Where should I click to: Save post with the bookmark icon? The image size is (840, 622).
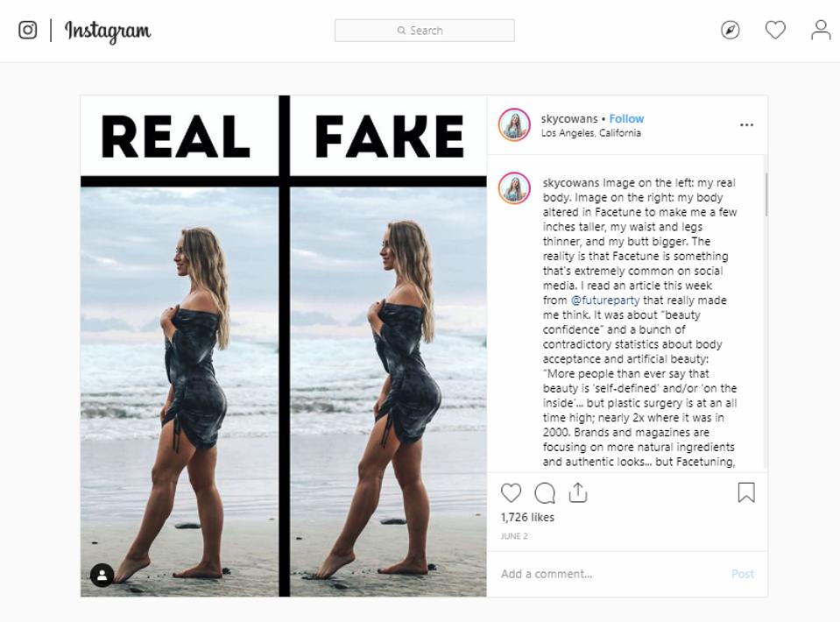pos(746,493)
